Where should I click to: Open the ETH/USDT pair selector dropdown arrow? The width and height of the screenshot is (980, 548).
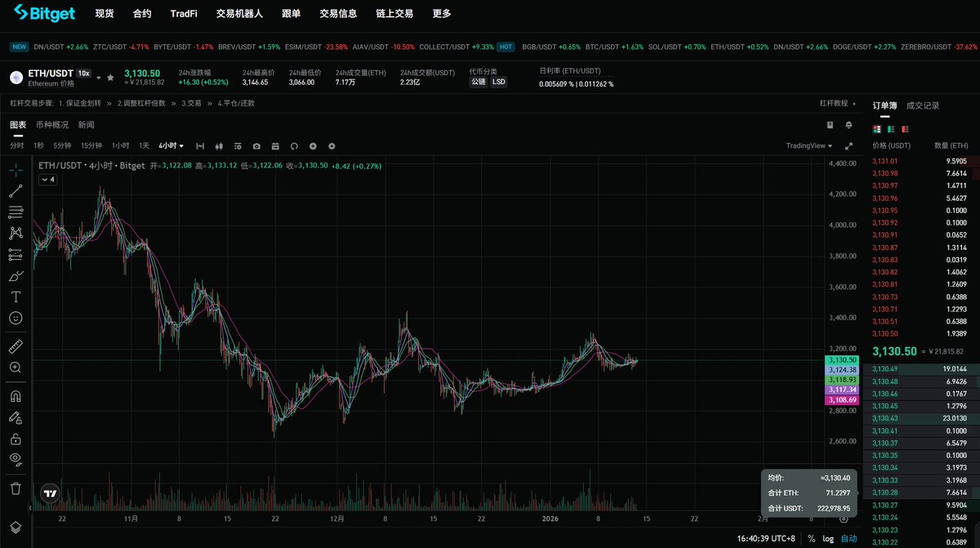click(99, 78)
